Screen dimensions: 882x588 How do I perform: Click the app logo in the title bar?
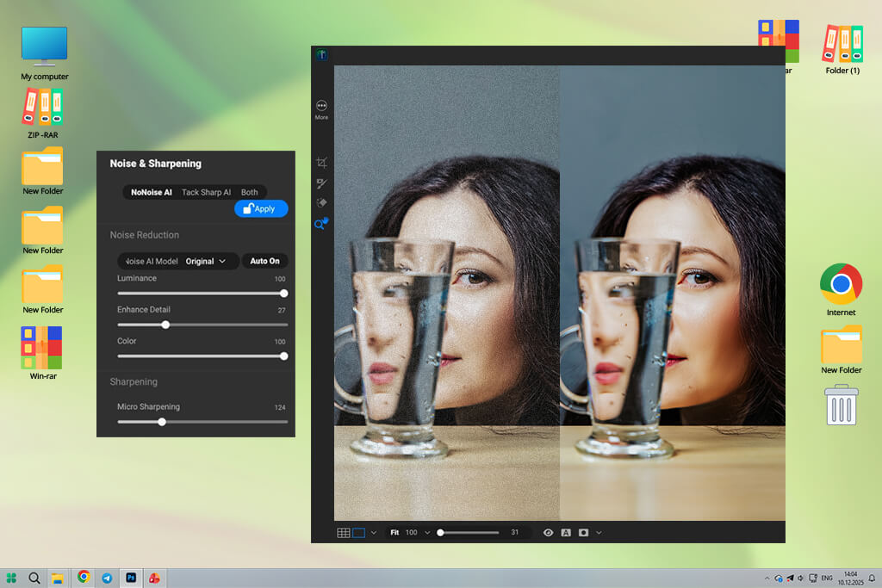322,54
